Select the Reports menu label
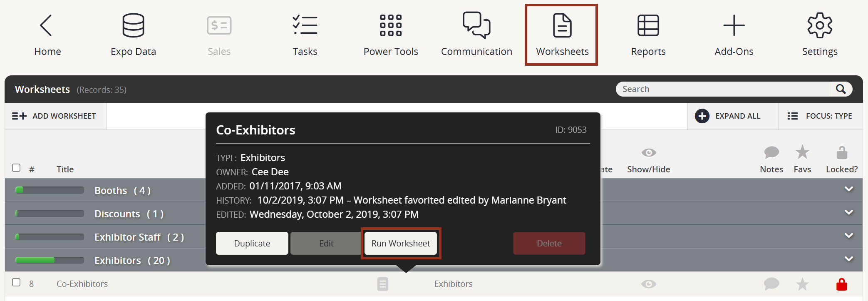The image size is (868, 301). pos(648,52)
